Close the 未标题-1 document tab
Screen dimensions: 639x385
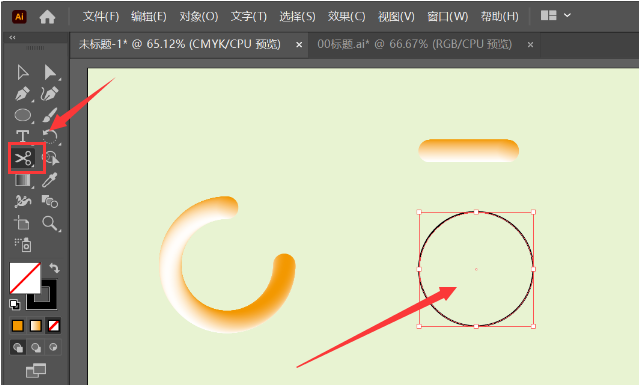299,45
